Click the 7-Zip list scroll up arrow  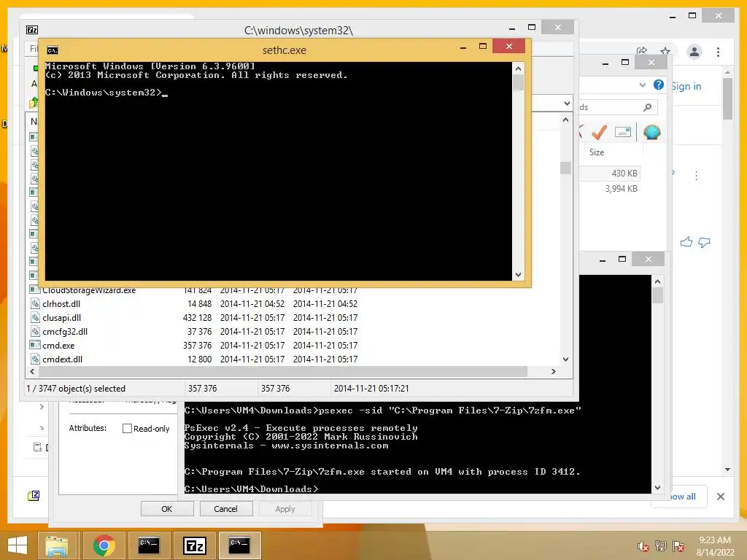(x=565, y=120)
